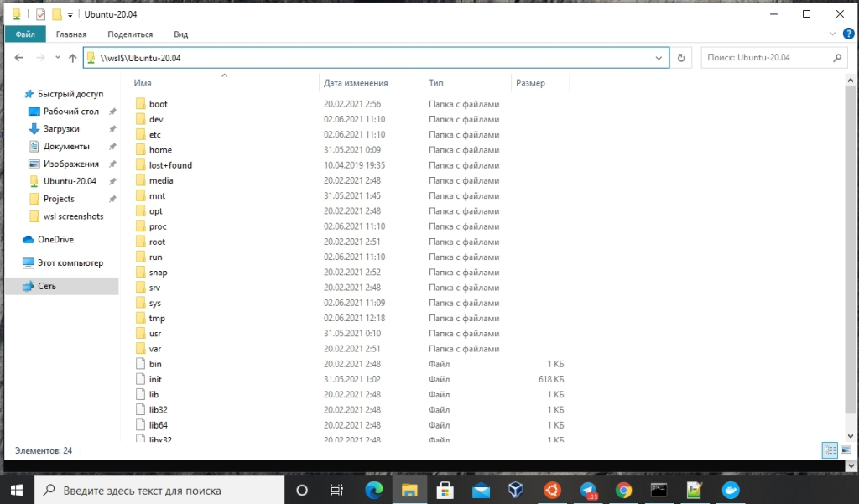Select Рабочий стол in the sidebar

coord(71,112)
